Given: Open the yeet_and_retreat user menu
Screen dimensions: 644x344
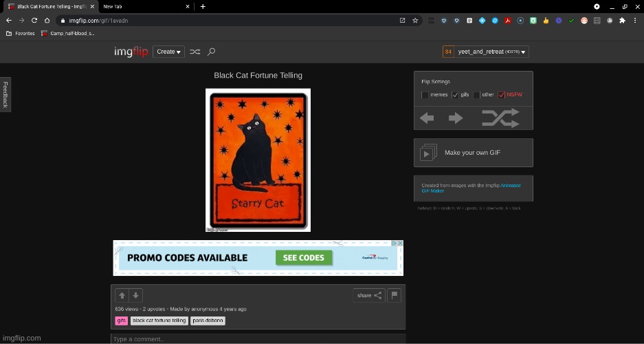Looking at the screenshot, I should tap(491, 52).
